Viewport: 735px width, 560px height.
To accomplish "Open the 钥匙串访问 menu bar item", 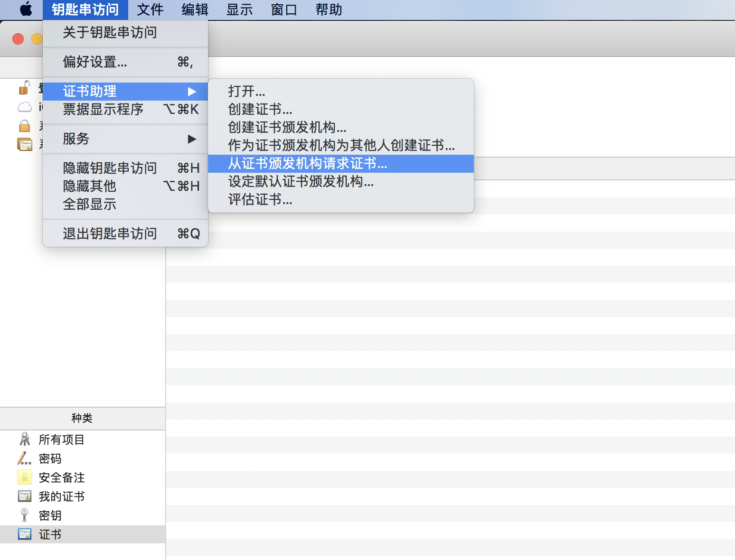I will click(85, 9).
